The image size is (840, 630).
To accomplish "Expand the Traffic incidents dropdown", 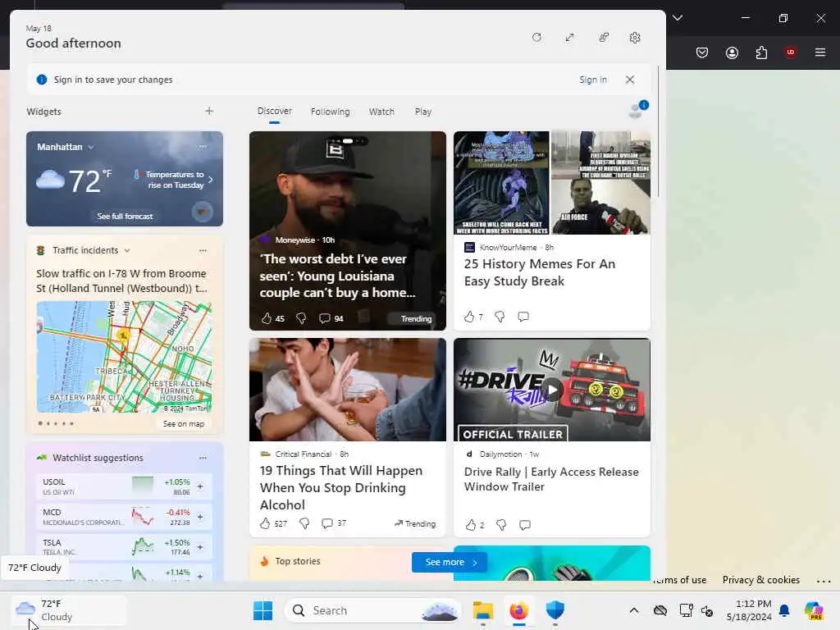I will [x=127, y=250].
